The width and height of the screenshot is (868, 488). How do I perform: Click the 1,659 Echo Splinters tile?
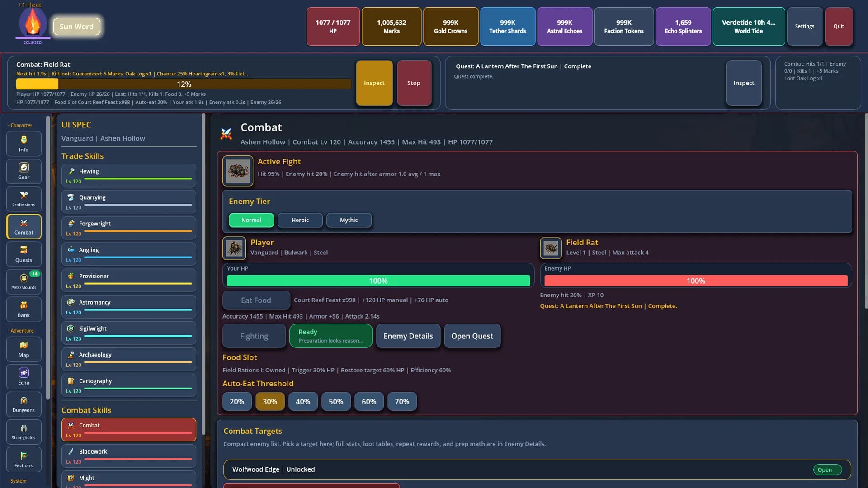pyautogui.click(x=683, y=26)
